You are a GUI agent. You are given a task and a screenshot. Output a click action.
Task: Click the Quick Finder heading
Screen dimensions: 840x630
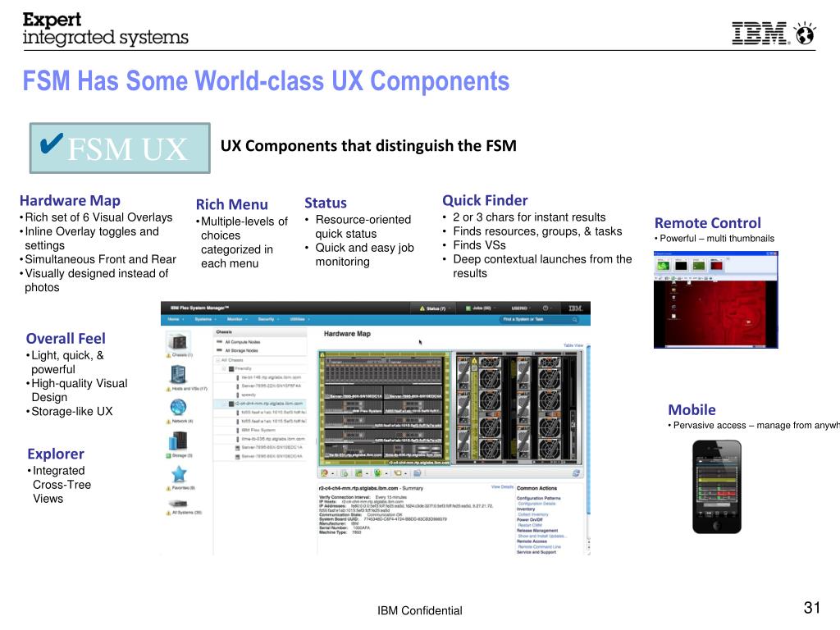point(485,200)
